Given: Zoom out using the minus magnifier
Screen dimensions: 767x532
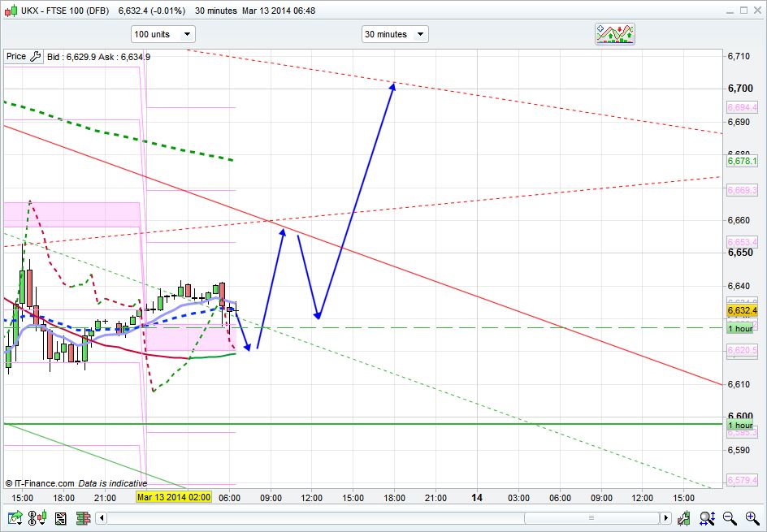Looking at the screenshot, I should pyautogui.click(x=729, y=517).
